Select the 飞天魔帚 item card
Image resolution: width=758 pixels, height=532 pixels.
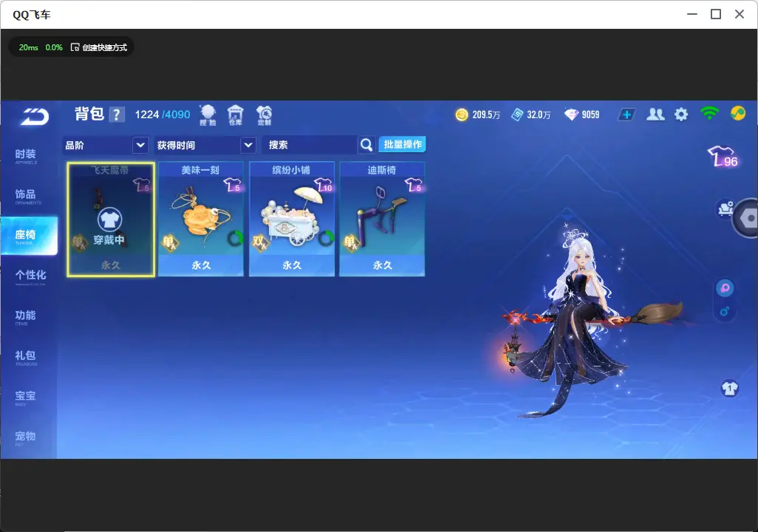click(111, 219)
